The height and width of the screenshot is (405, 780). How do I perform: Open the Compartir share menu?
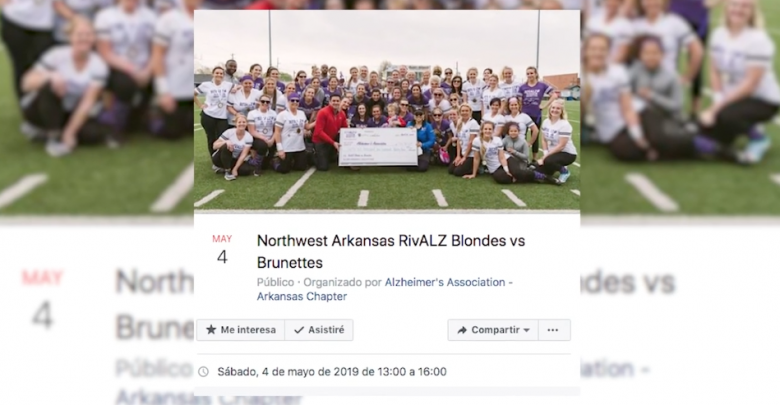point(493,330)
